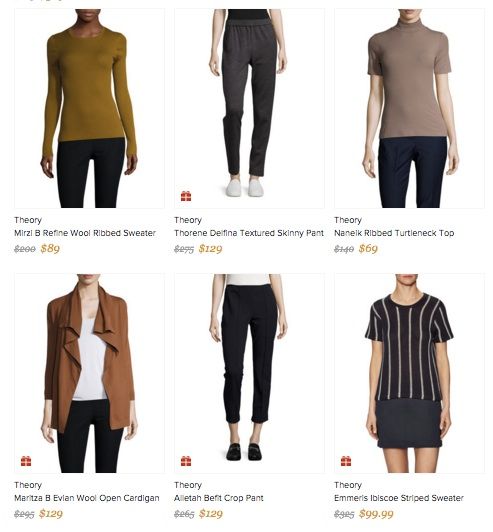493x532 pixels.
Task: Open the Thorene Delfina skinny pant photo
Action: click(249, 109)
